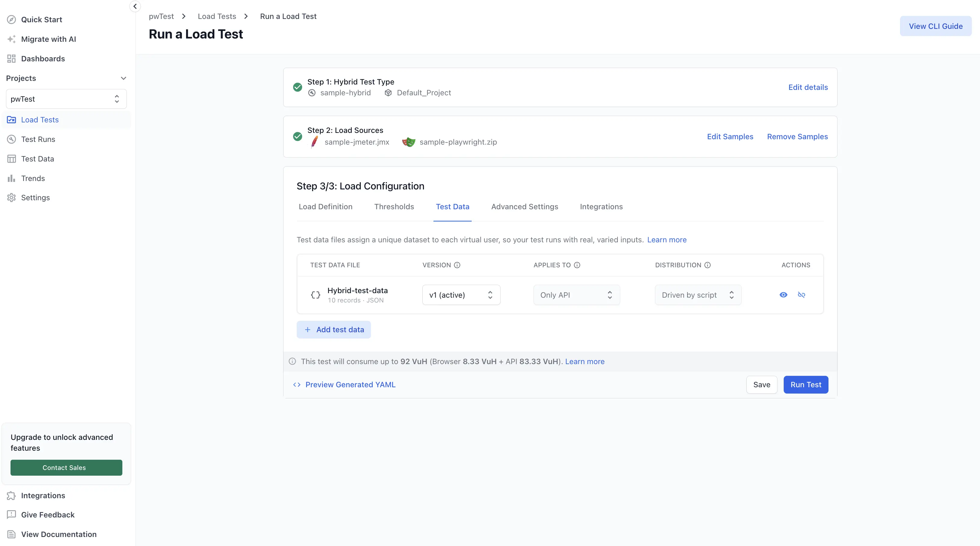Open the Driven by script distribution dropdown
The width and height of the screenshot is (980, 546).
coord(698,295)
